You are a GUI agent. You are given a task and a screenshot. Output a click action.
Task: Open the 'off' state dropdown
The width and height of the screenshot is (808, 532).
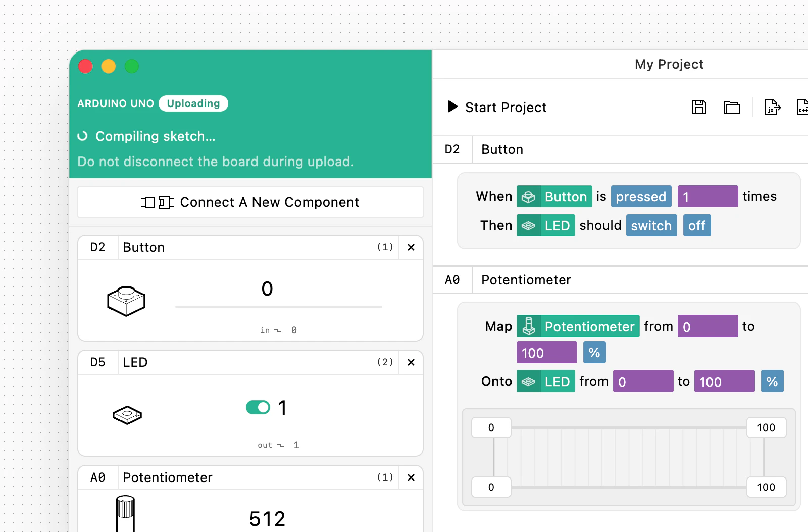[x=697, y=225]
